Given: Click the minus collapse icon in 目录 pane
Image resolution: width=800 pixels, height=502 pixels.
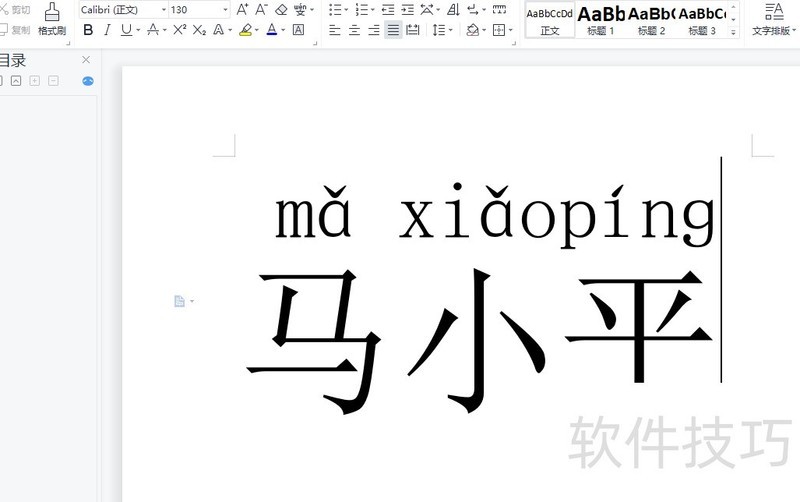Looking at the screenshot, I should 53,81.
